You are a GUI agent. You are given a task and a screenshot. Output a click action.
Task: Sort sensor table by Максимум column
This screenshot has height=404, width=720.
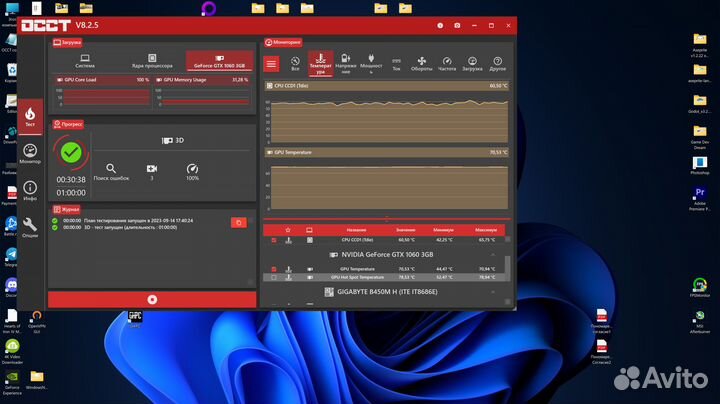pos(486,230)
